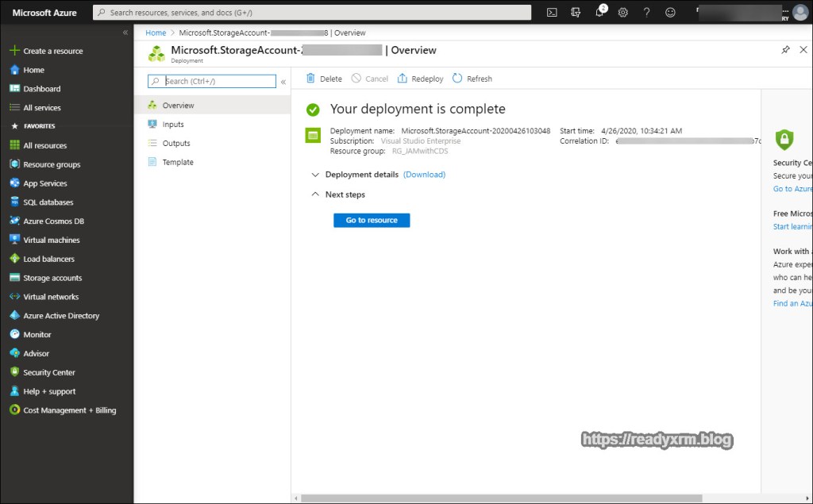Select Inputs in the deployment menu

coord(172,125)
